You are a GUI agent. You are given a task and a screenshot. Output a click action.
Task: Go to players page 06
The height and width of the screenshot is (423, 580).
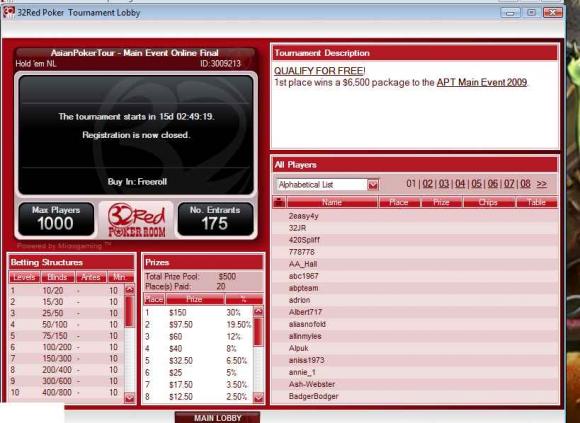(493, 184)
